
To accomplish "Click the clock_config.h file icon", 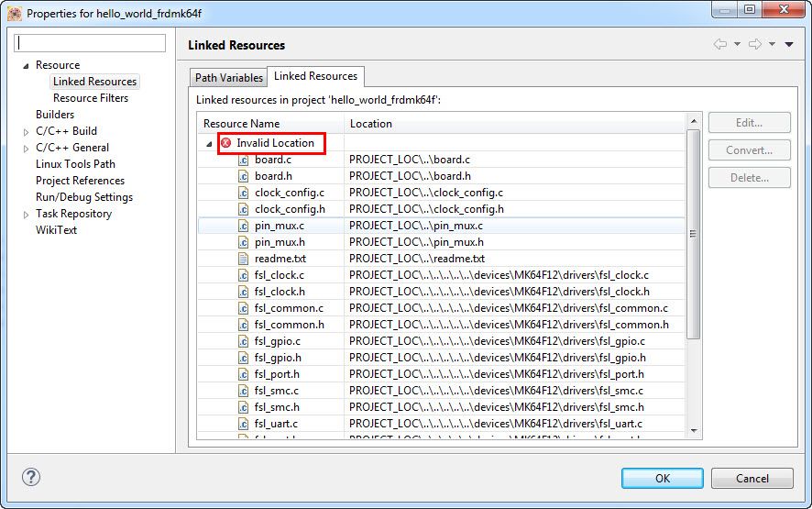I will [x=244, y=209].
